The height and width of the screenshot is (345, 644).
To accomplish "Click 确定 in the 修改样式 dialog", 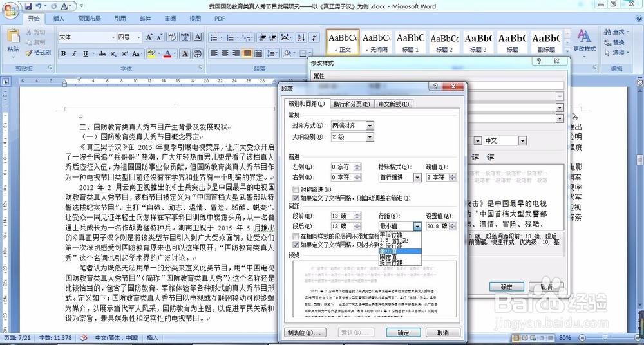I will (506, 286).
